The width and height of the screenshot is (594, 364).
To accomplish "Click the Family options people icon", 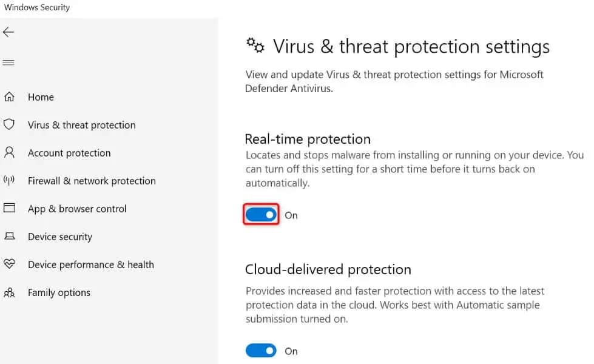I will tap(9, 292).
